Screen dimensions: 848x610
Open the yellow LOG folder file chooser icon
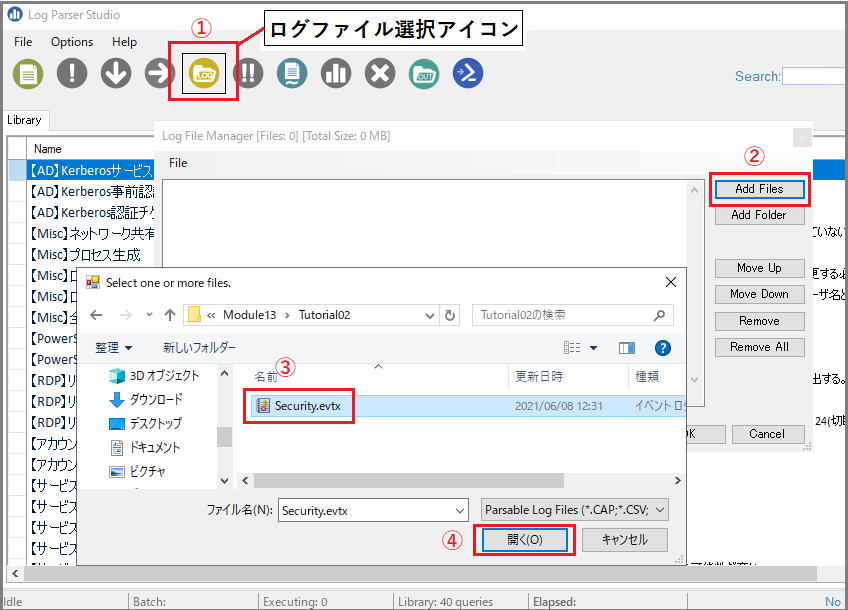click(x=204, y=74)
